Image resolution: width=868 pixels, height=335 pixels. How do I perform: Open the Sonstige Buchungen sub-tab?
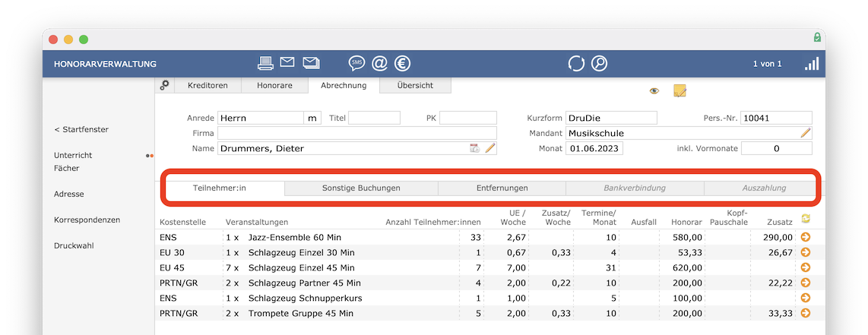tap(361, 188)
